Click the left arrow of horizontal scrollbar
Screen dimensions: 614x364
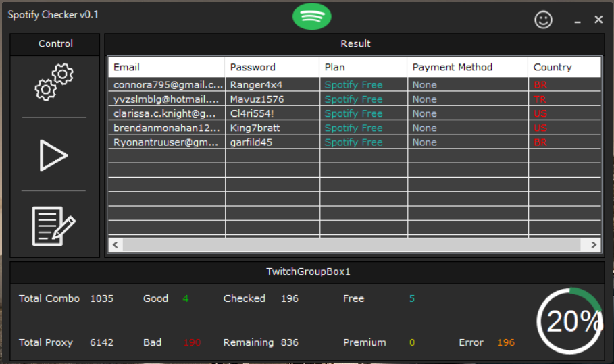pos(116,244)
